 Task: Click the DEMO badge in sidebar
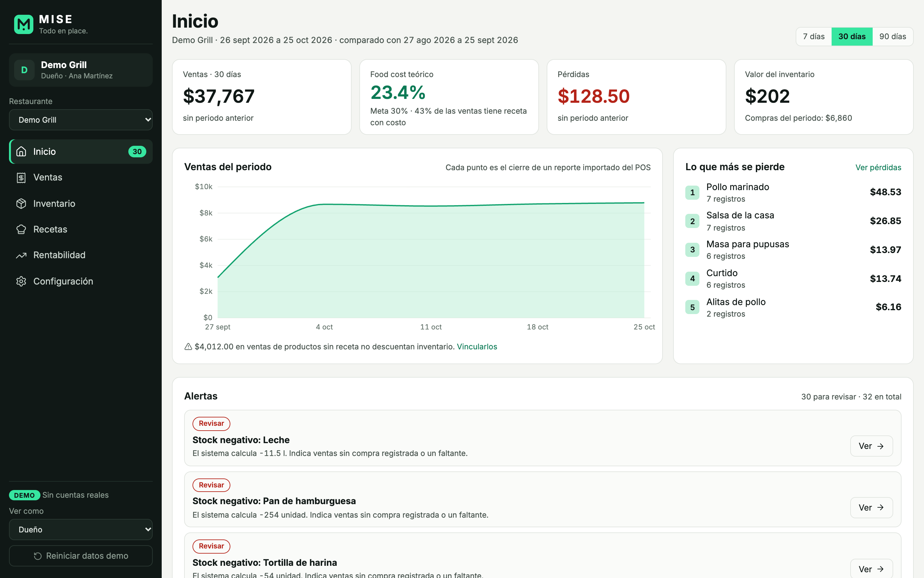(x=24, y=495)
